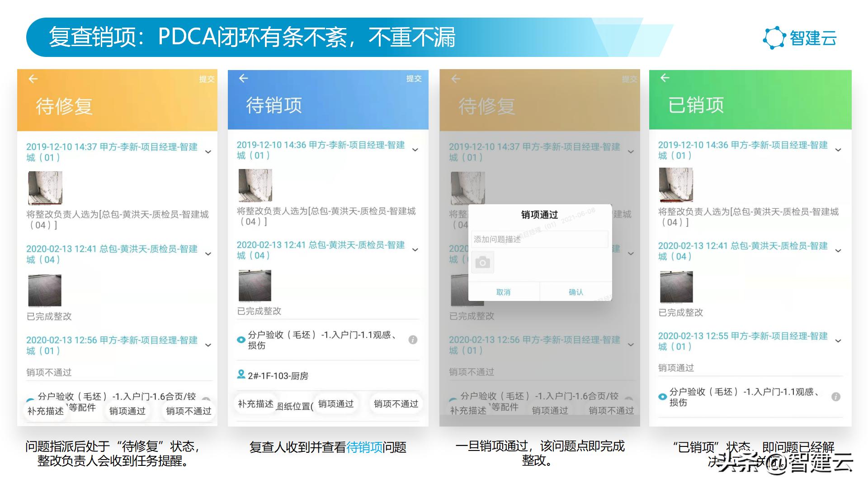Click 提交 on the 待修复 screen
The image size is (868, 488).
(x=207, y=78)
